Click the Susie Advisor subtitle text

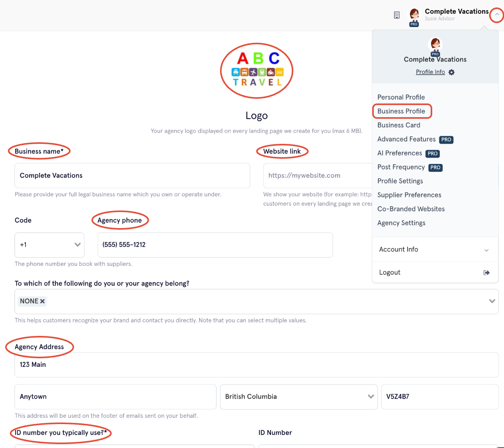click(x=440, y=18)
